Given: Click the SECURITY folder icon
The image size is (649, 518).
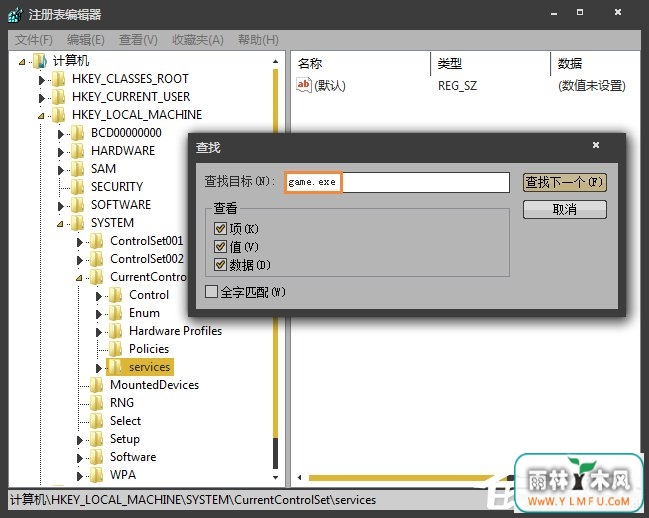Looking at the screenshot, I should [x=77, y=187].
